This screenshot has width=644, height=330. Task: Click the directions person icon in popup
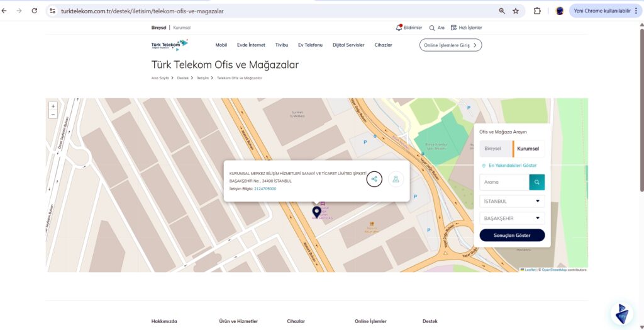point(396,179)
